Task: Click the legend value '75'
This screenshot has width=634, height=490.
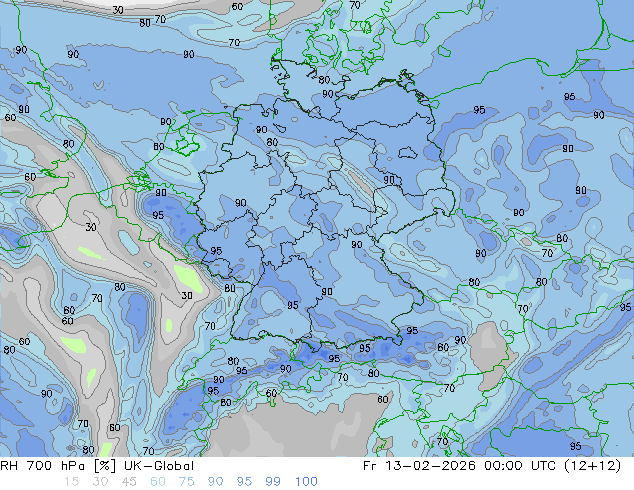Action: [186, 482]
